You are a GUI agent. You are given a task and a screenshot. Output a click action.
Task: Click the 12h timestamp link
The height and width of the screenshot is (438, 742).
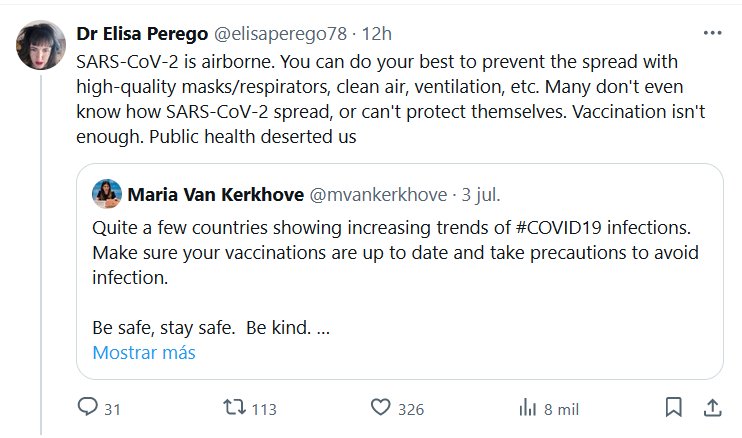(x=378, y=33)
